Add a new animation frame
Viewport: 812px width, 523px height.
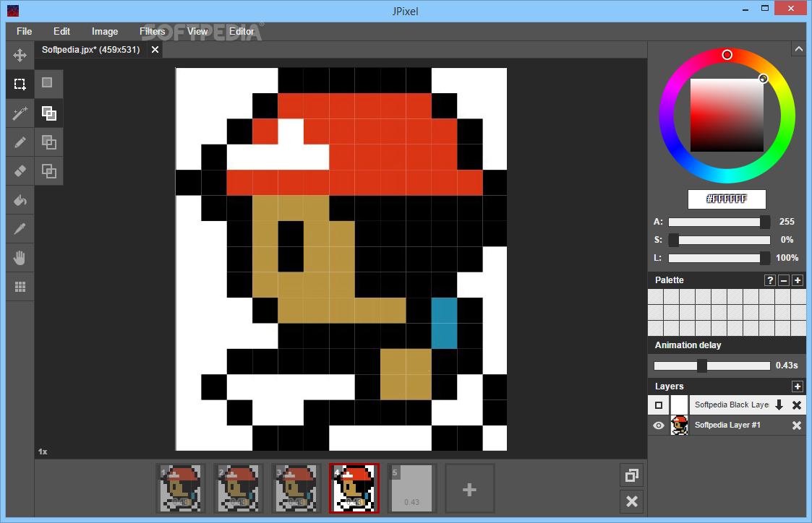(469, 489)
